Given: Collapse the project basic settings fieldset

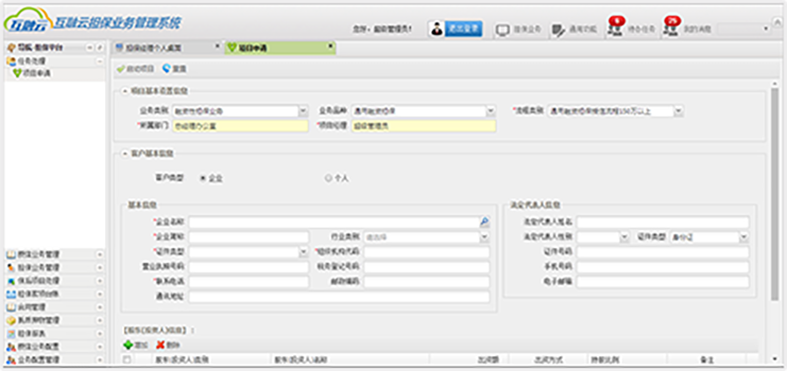Looking at the screenshot, I should [x=125, y=91].
